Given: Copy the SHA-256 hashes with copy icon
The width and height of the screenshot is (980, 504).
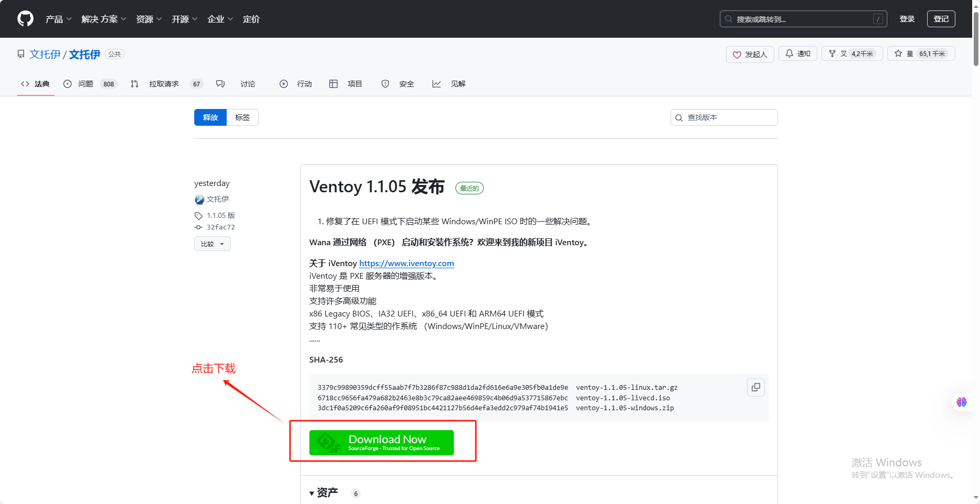Looking at the screenshot, I should point(755,387).
